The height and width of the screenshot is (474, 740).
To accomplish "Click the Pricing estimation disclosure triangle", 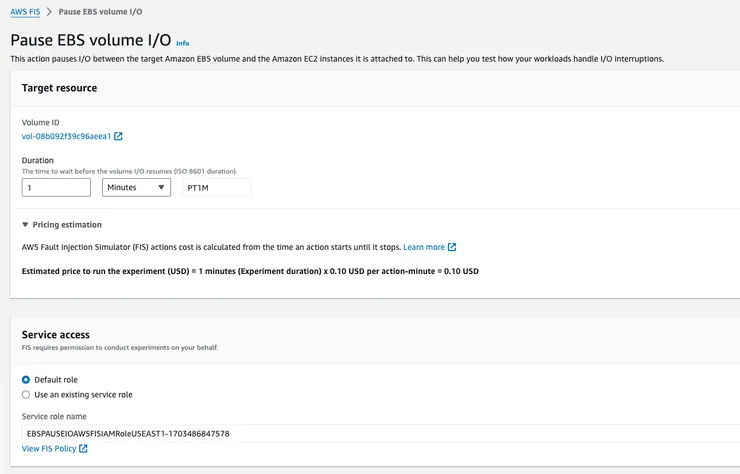I will pos(25,225).
